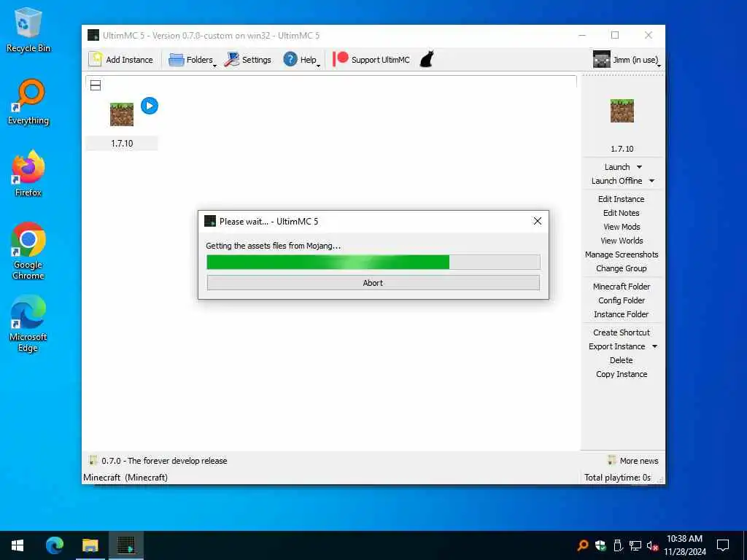Expand the Launch Offline dropdown arrow
The image size is (747, 560).
coord(651,181)
